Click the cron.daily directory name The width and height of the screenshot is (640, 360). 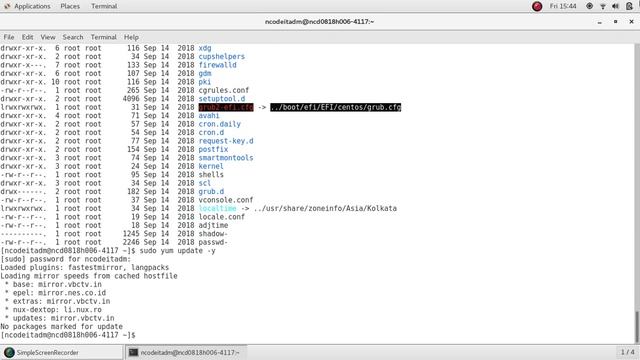tap(220, 124)
